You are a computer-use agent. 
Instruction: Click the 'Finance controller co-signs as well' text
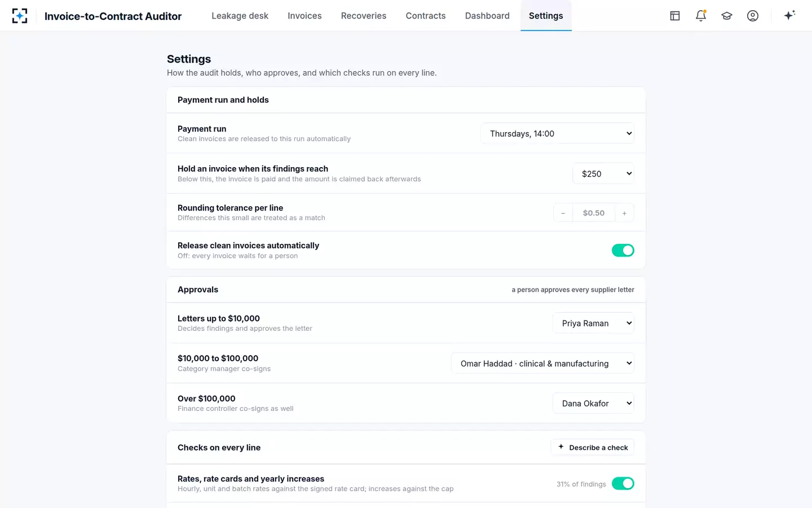pos(235,409)
